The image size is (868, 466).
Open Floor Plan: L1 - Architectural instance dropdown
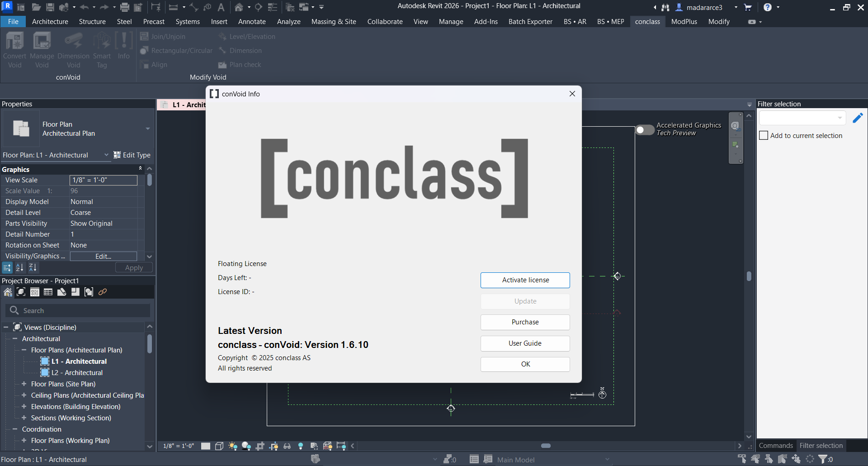coord(106,155)
